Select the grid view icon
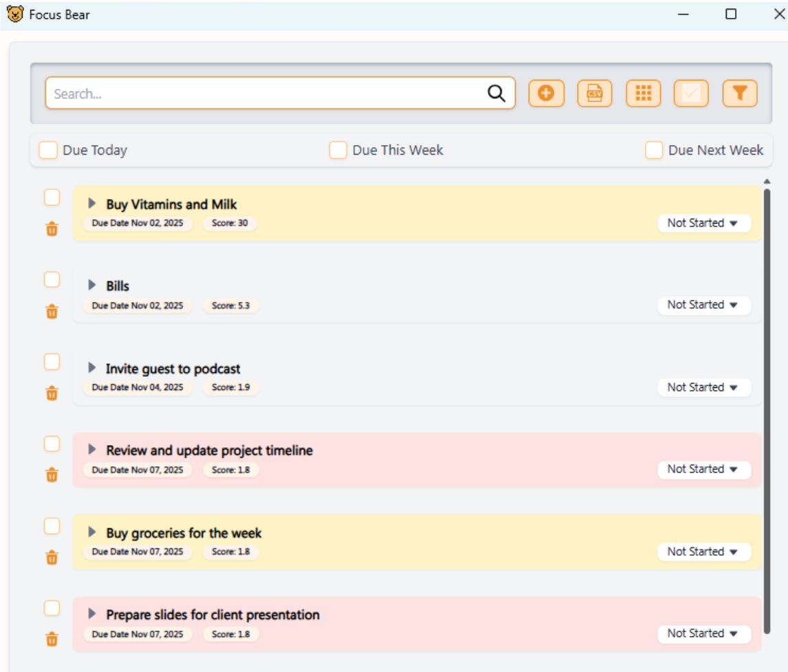788x672 pixels. pos(644,94)
